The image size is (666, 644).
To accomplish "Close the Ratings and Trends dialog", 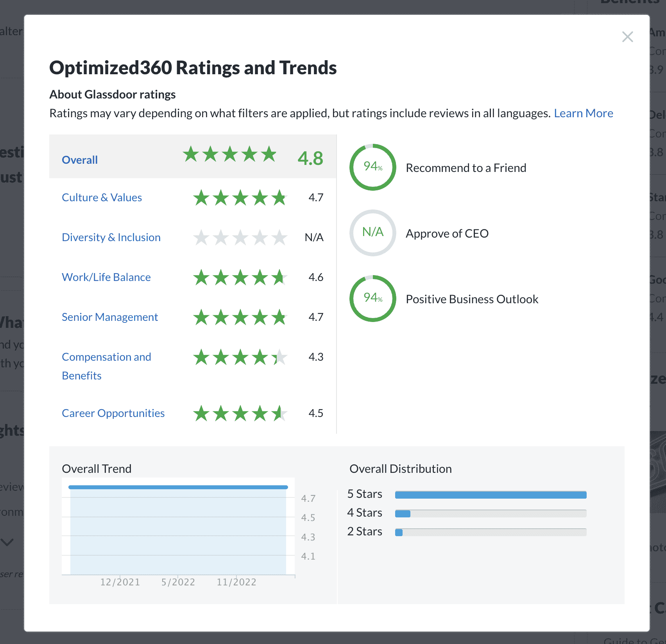I will click(x=627, y=37).
